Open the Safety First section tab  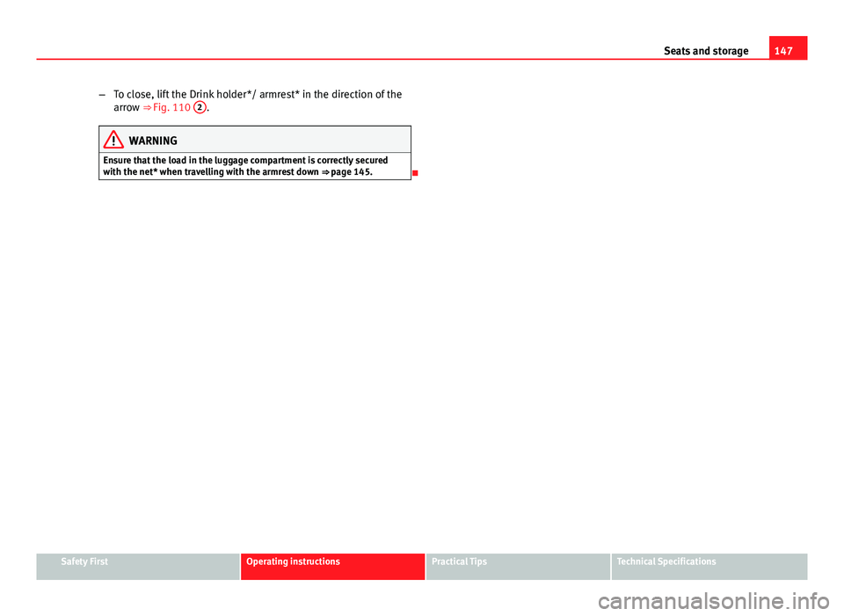[x=138, y=567]
